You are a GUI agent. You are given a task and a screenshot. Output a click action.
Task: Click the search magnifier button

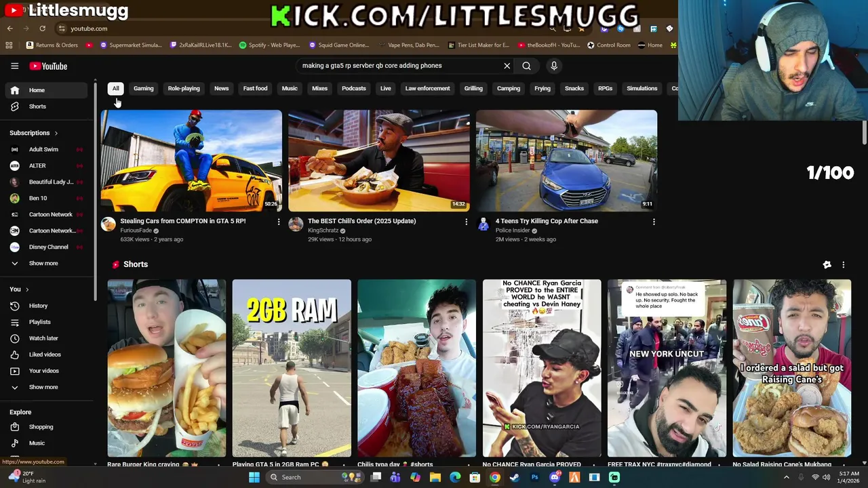pos(526,66)
